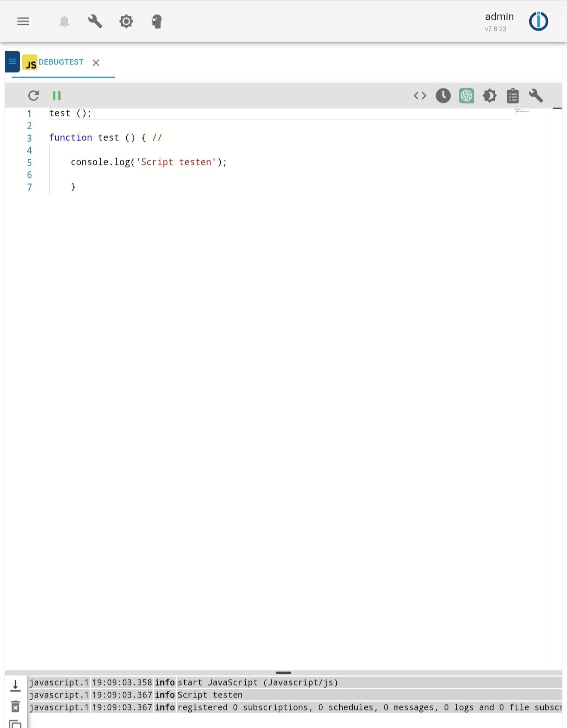Open the clipboard list icon
This screenshot has height=728, width=567.
[513, 95]
